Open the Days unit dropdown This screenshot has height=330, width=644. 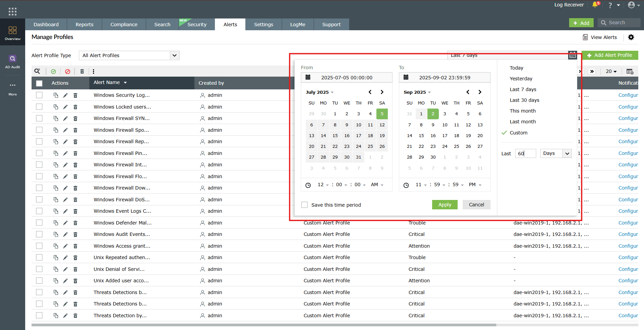click(556, 153)
